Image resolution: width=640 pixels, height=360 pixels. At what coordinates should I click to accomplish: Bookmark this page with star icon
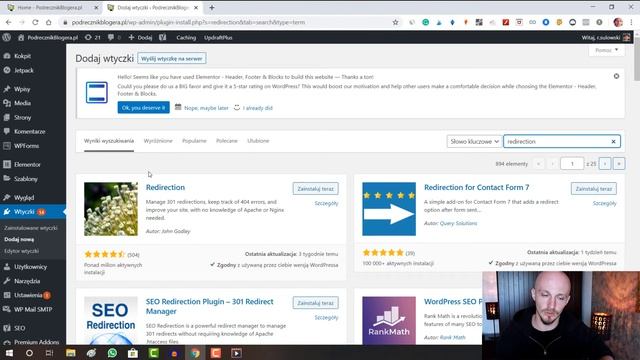pos(395,22)
